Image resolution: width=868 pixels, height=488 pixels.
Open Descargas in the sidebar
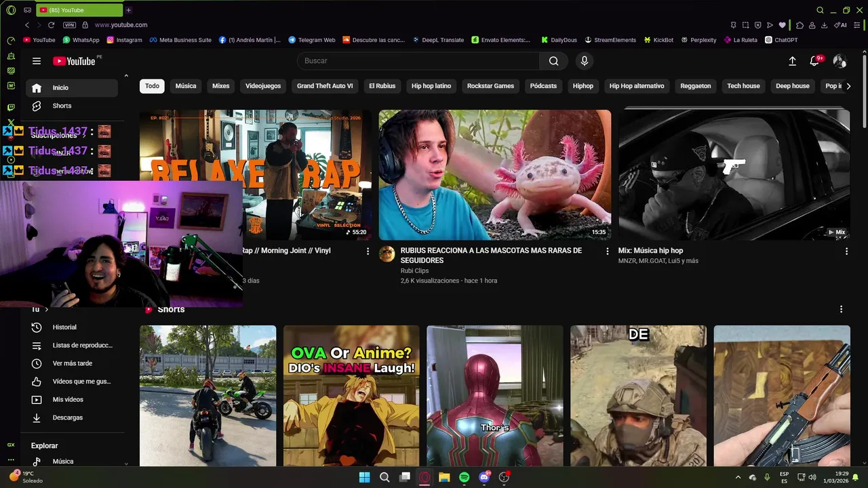[x=71, y=418]
